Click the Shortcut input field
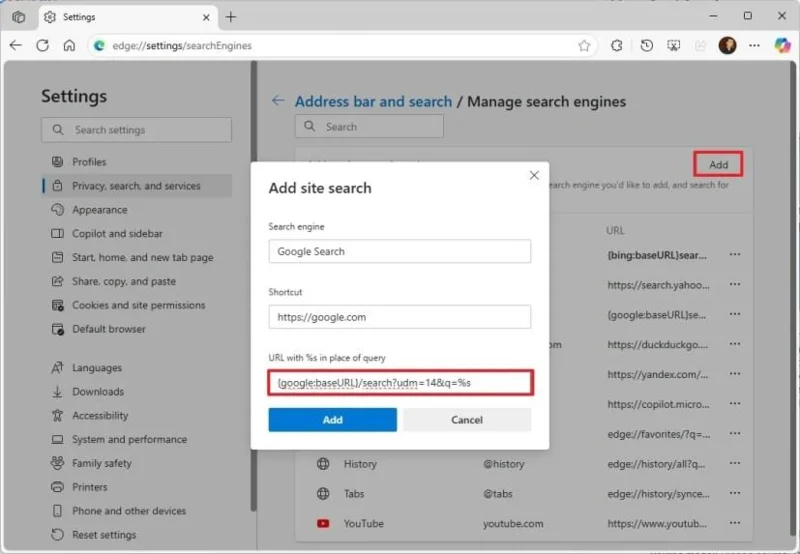 pos(399,317)
